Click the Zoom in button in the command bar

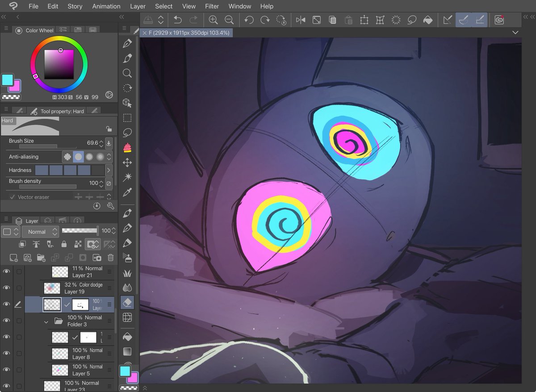tap(213, 20)
